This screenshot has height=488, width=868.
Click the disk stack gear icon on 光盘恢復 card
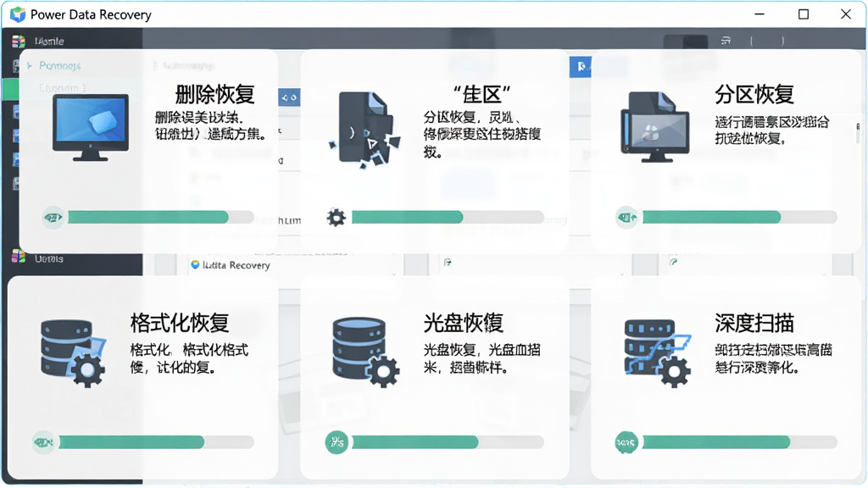point(365,352)
